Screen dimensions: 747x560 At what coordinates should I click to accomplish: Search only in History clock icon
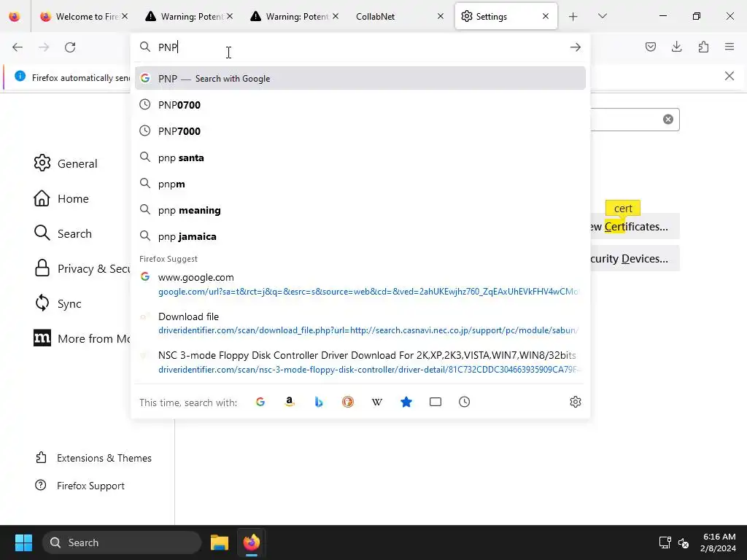point(465,402)
